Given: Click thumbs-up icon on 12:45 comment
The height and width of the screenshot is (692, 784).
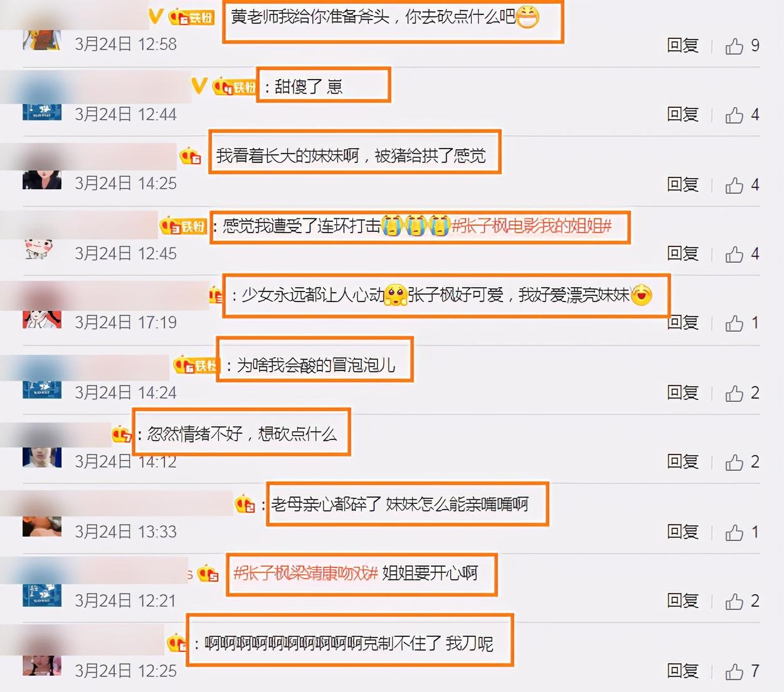Looking at the screenshot, I should tap(734, 254).
